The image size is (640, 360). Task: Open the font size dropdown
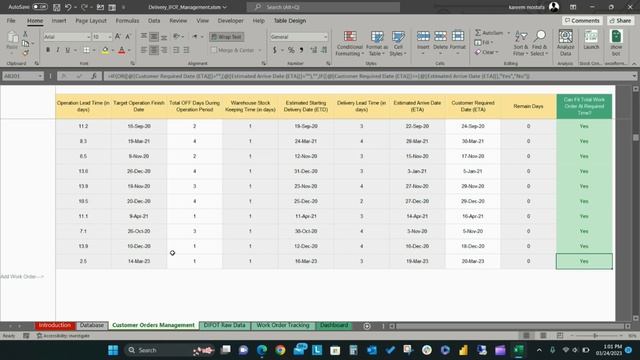coord(109,37)
